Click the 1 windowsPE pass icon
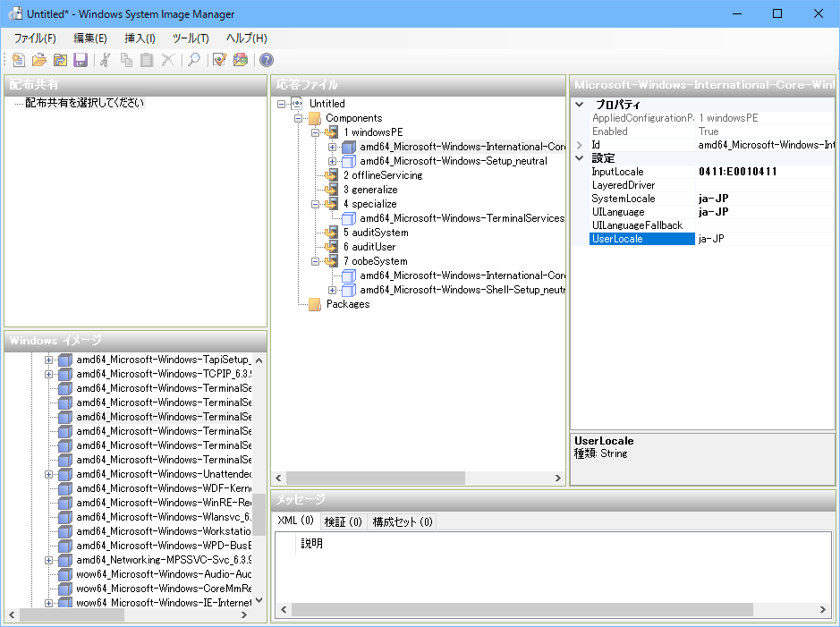The image size is (840, 627). pos(332,132)
